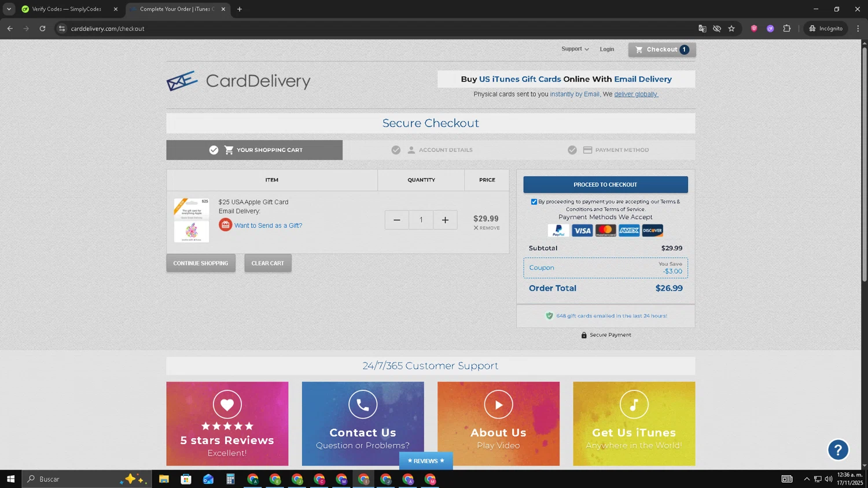Open the browser extensions puzzle icon

[x=787, y=28]
